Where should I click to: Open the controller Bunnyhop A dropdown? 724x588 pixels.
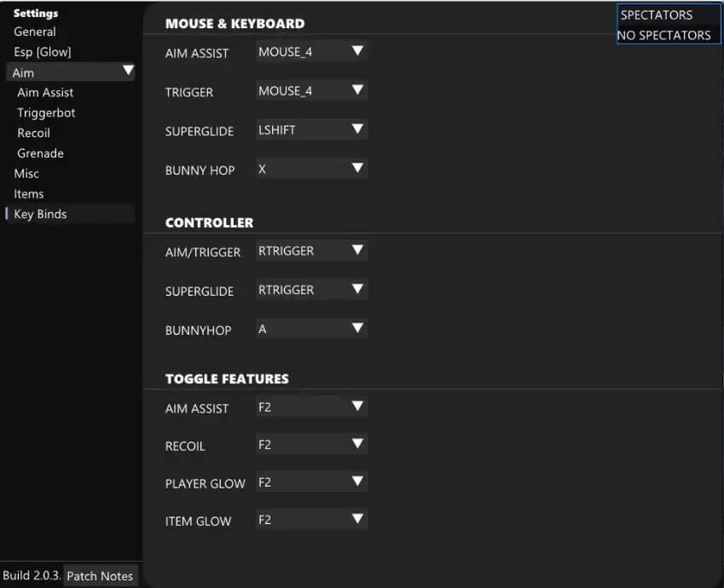pos(311,330)
